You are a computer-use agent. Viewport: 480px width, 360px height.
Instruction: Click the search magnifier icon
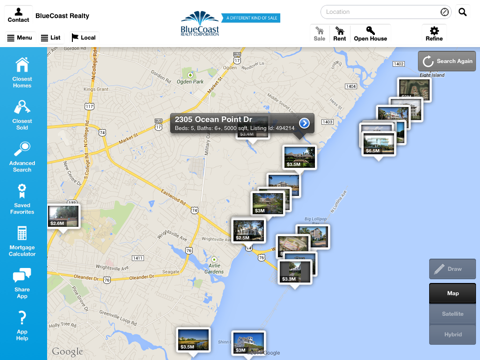[x=462, y=12]
